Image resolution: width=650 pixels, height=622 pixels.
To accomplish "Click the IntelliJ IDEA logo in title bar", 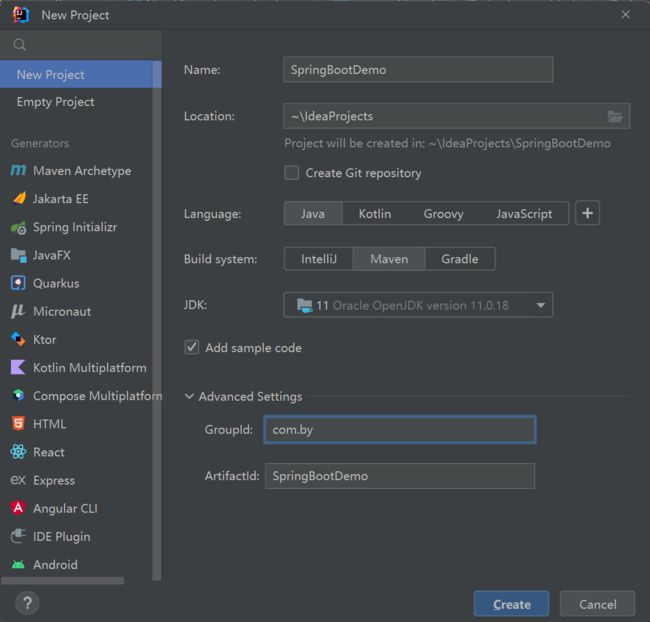I will tap(20, 15).
